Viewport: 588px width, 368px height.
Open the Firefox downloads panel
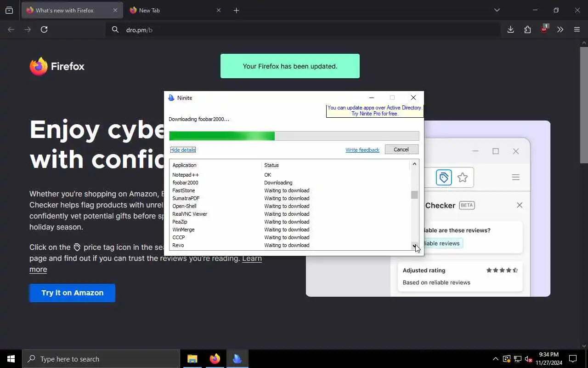[x=510, y=29]
